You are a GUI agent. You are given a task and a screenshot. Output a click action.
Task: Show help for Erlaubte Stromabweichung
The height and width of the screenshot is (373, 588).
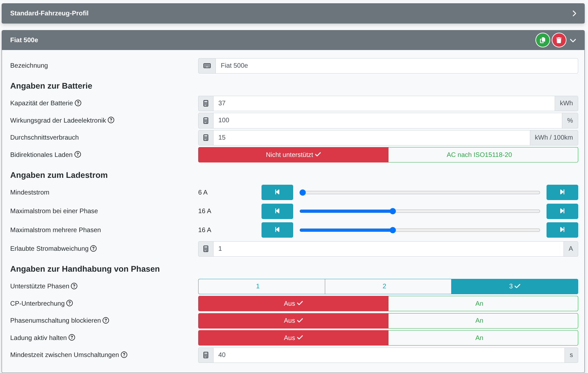pyautogui.click(x=93, y=248)
